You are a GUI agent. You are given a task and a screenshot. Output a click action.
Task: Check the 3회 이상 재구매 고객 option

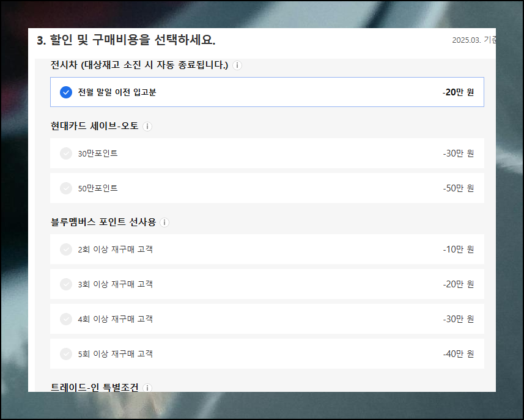[66, 284]
